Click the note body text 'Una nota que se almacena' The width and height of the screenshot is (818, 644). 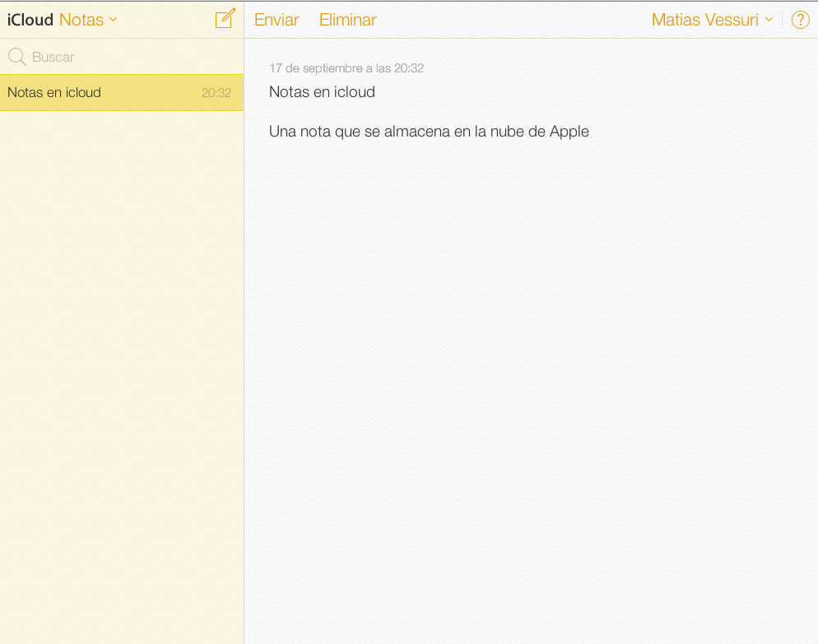pos(361,132)
